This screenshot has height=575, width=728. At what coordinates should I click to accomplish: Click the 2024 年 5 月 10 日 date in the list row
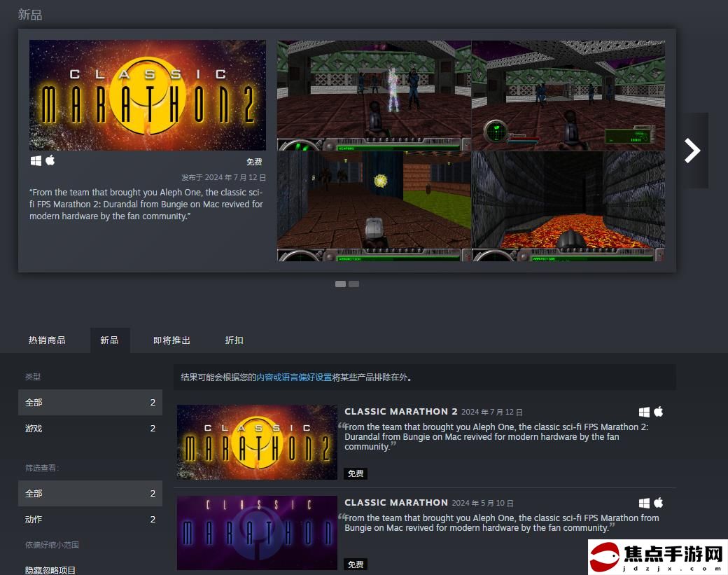tap(483, 504)
